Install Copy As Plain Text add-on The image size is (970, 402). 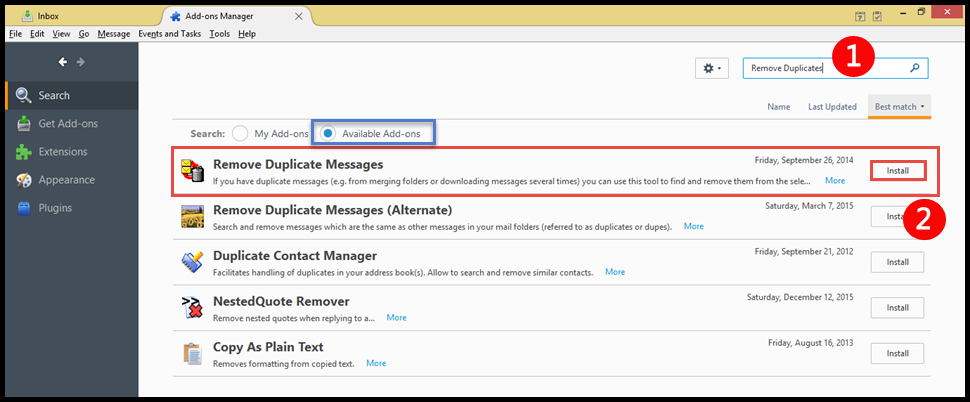coord(897,353)
